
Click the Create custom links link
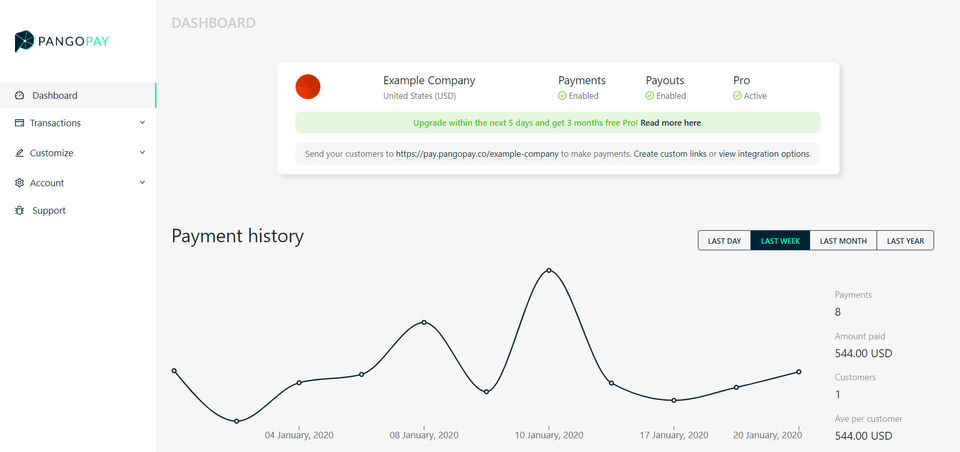coord(670,154)
